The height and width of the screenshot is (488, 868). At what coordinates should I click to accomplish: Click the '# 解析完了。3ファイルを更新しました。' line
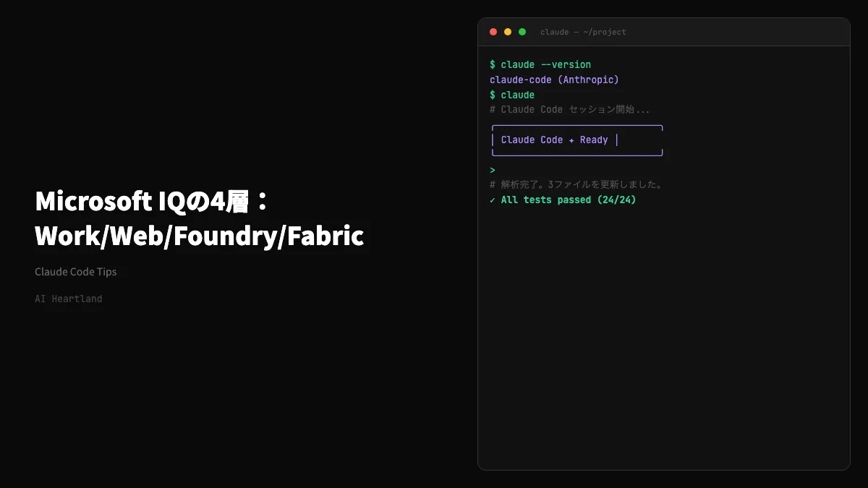coord(576,184)
